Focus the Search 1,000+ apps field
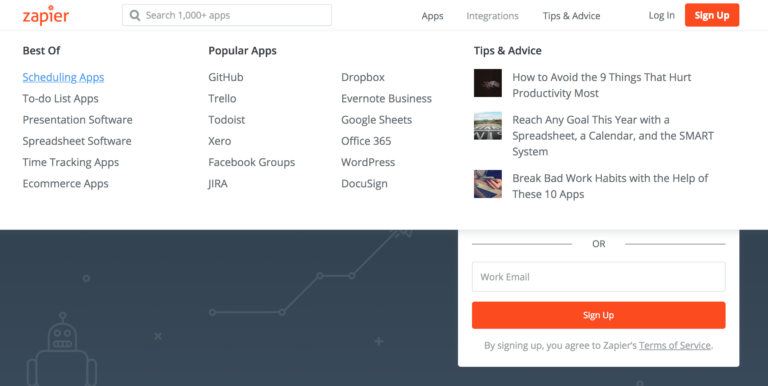Image resolution: width=768 pixels, height=386 pixels. tap(227, 15)
